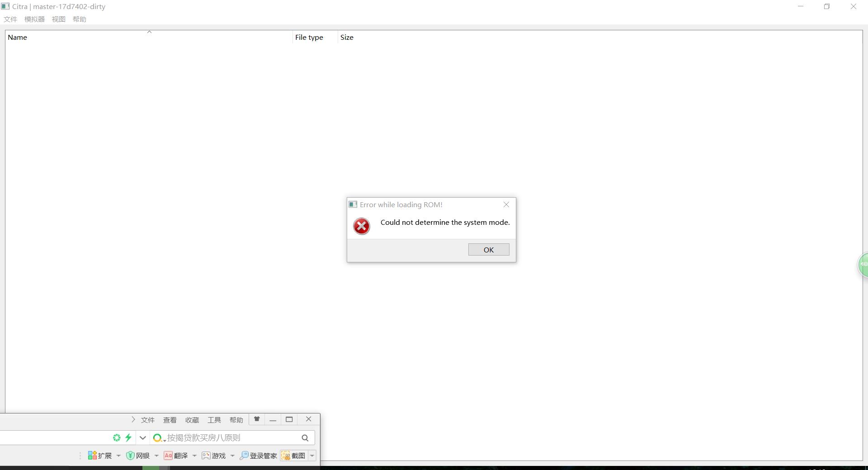Restore down the Citra window
Screen dimensions: 868x470
tap(827, 6)
